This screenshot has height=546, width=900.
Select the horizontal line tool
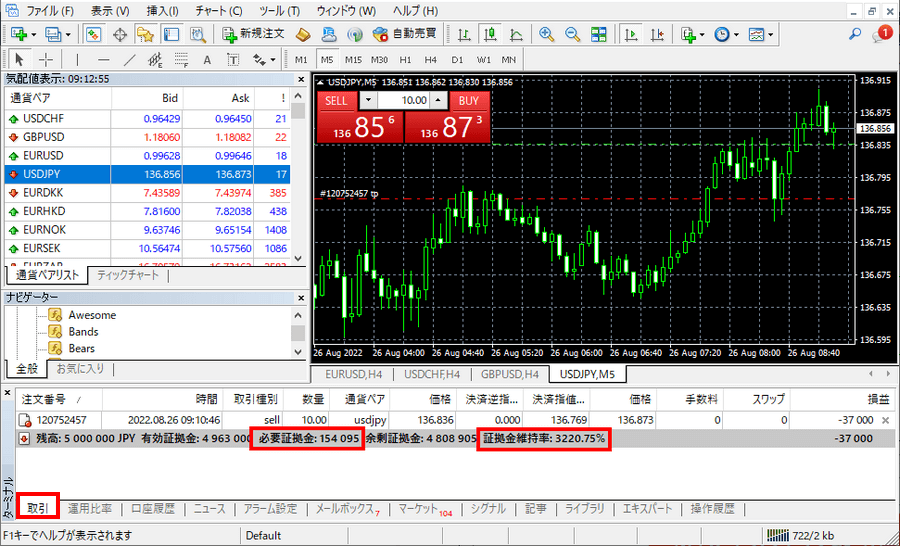[x=103, y=60]
